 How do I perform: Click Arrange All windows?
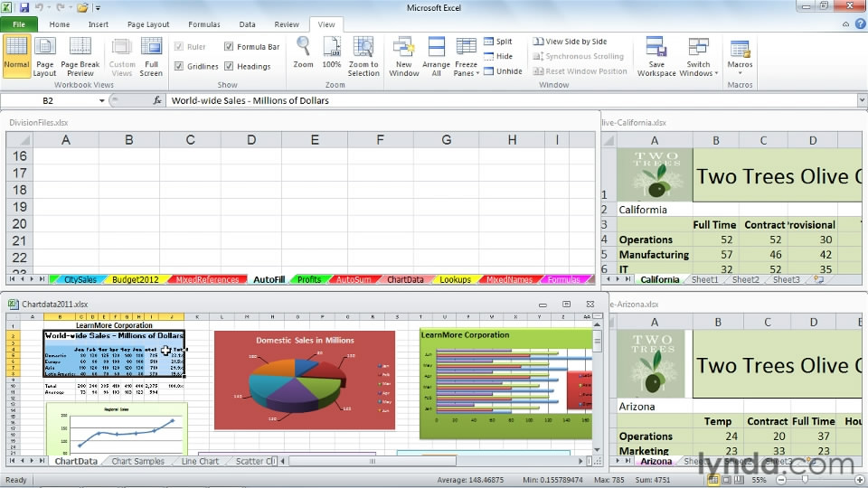point(436,56)
